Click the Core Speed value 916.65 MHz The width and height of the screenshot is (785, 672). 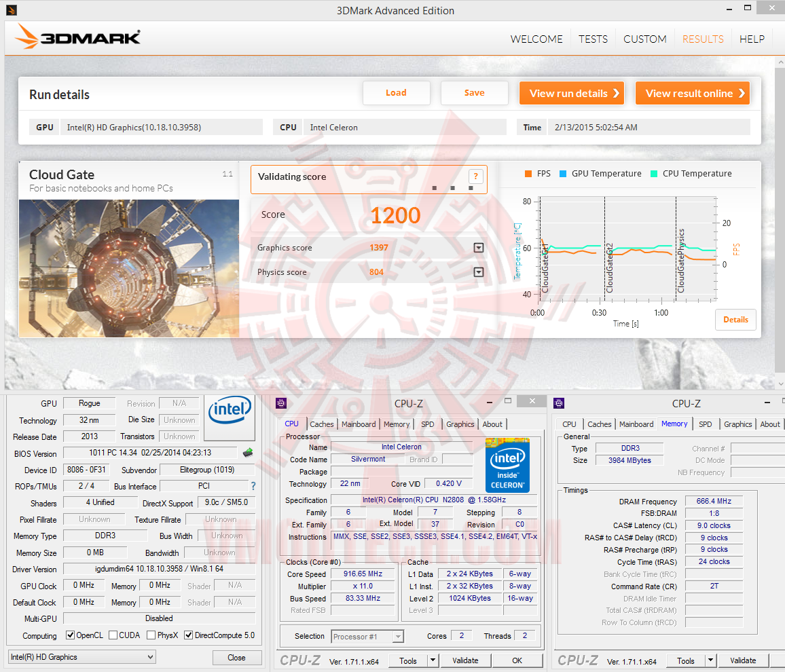point(363,574)
